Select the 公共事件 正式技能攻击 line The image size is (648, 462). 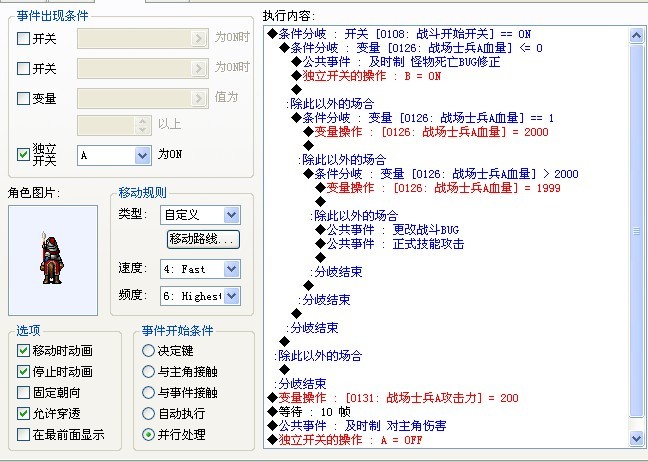coord(389,244)
